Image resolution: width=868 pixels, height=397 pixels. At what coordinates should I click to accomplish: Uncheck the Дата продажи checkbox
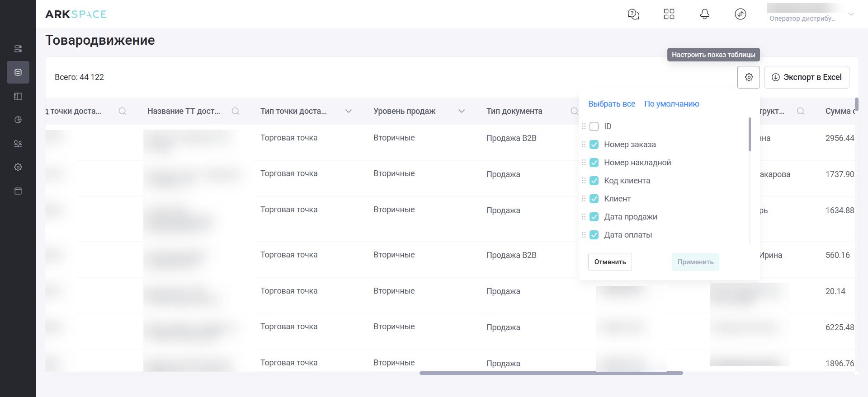(x=594, y=217)
